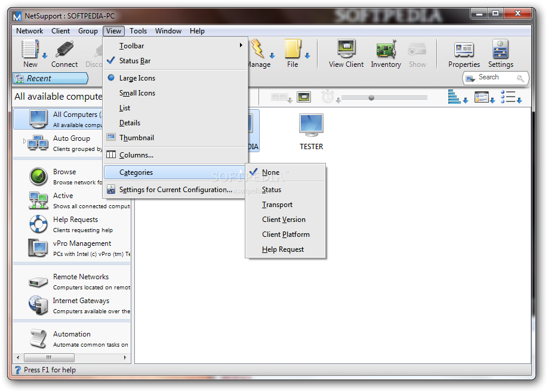Viewport: 548px width, 392px height.
Task: Open the File transfer folder icon
Action: pos(293,49)
